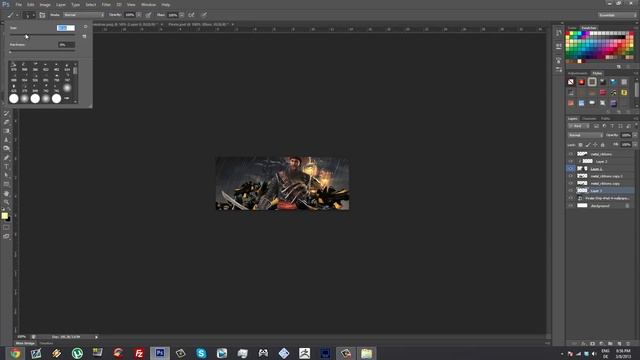
Task: Switch to the Channels tab
Action: coord(589,118)
